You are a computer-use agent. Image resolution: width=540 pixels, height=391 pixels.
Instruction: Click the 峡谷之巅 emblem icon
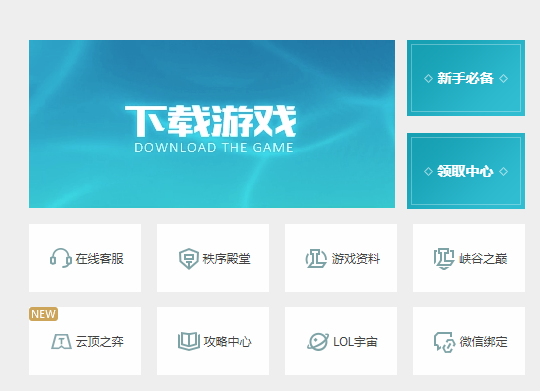444,258
